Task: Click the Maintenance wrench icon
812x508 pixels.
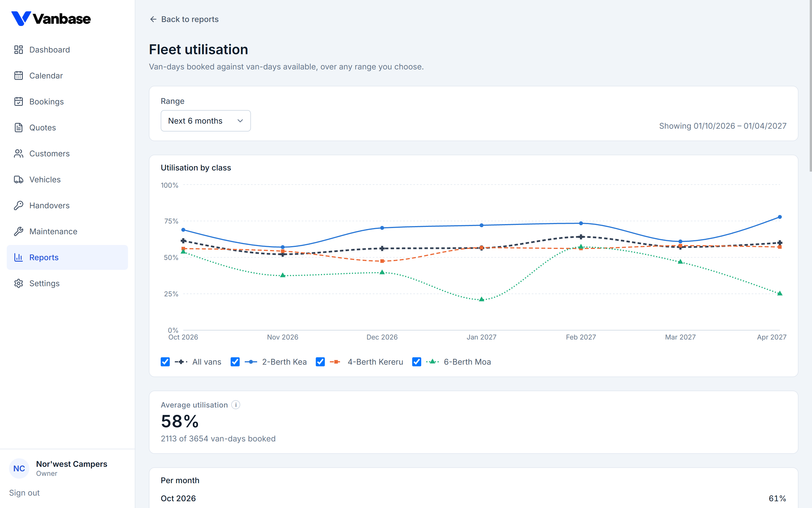Action: 18,231
